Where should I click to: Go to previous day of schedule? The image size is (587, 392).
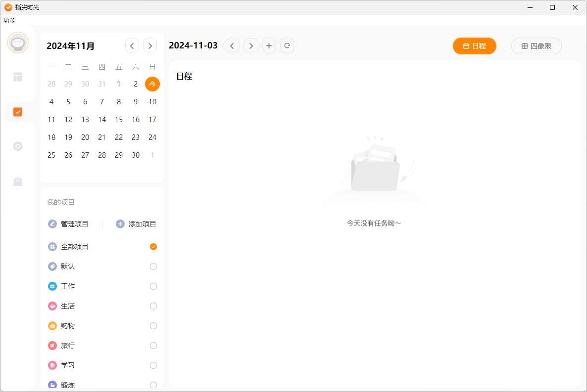[232, 45]
